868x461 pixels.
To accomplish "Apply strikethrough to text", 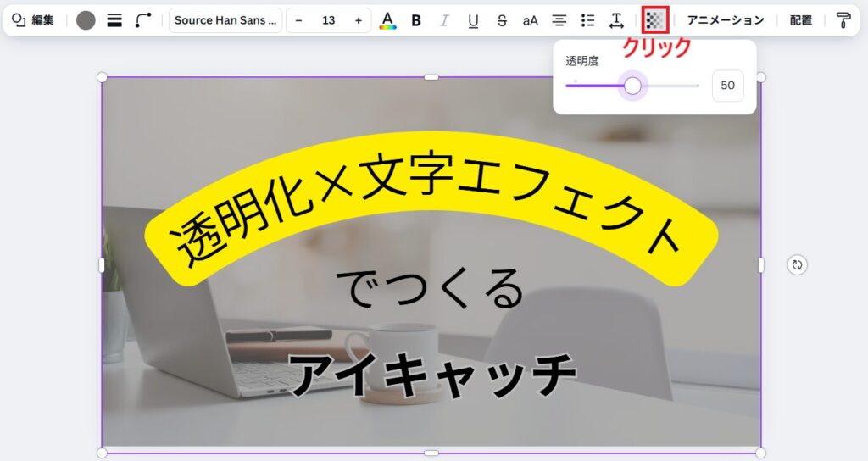I will (x=502, y=20).
